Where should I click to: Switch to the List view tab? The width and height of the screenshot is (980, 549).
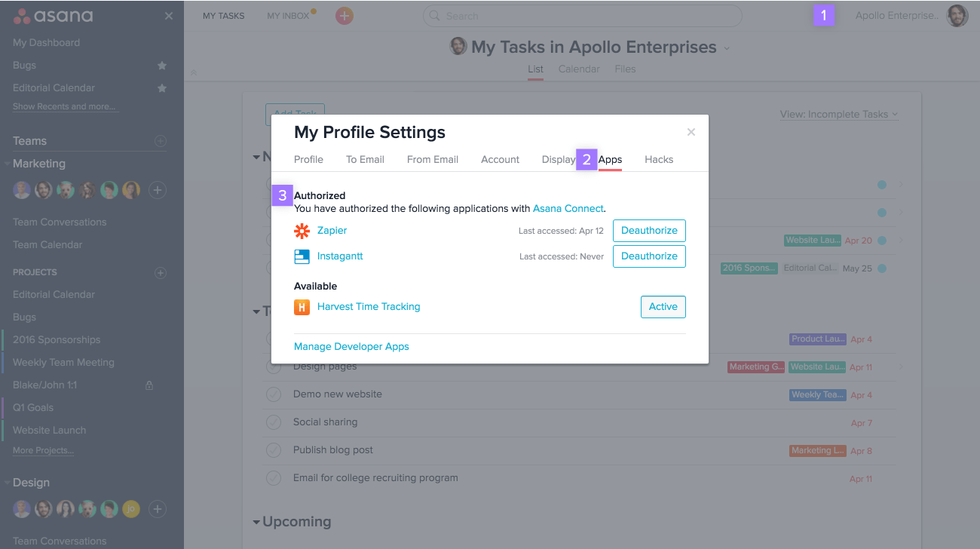point(535,69)
